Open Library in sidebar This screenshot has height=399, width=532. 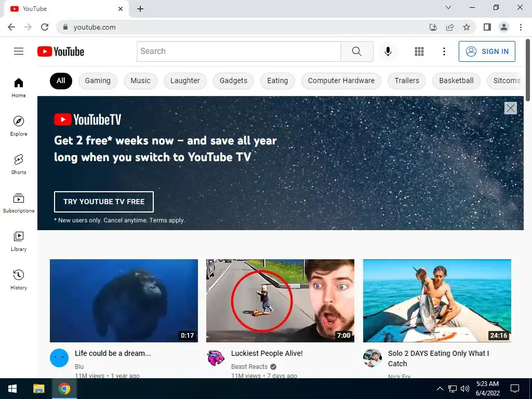(19, 241)
